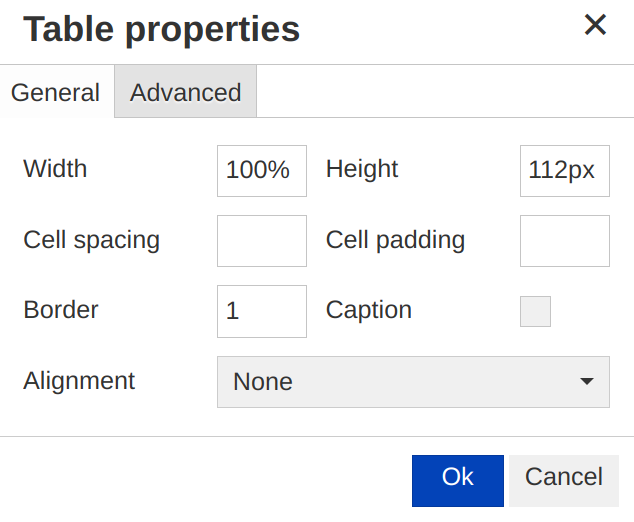Enable the Caption checkbox
This screenshot has height=522, width=634.
click(x=535, y=311)
